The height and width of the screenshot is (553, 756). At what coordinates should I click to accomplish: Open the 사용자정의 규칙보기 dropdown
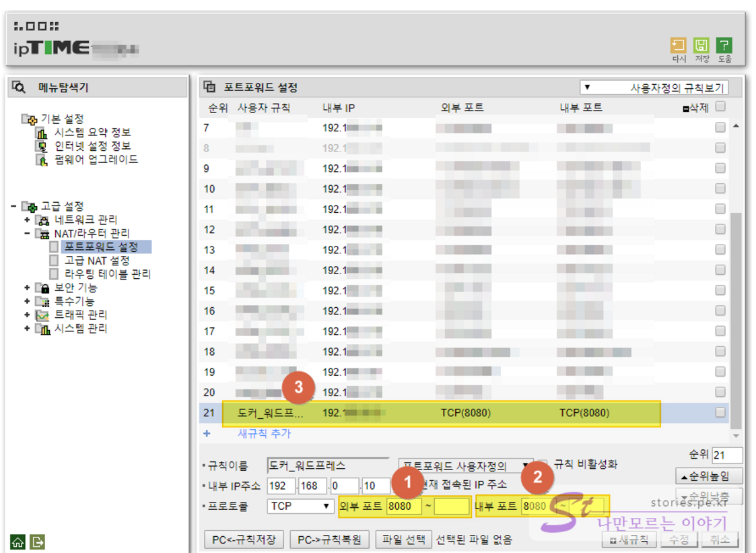tap(653, 88)
